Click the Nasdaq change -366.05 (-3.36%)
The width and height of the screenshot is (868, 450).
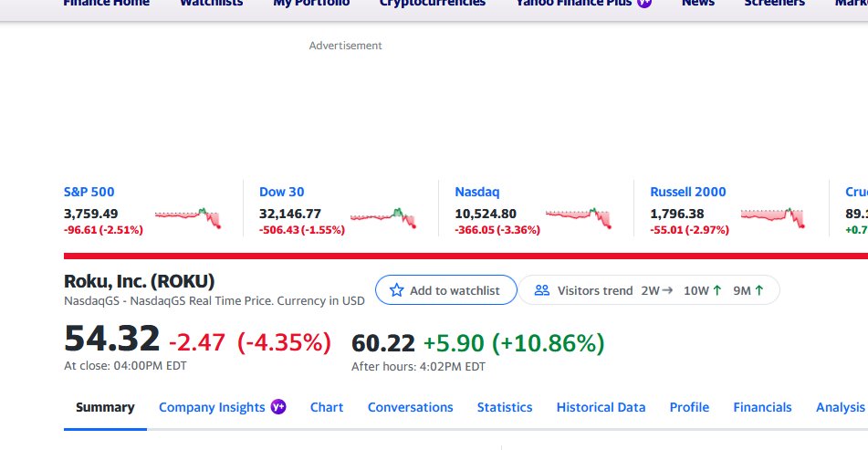click(497, 230)
